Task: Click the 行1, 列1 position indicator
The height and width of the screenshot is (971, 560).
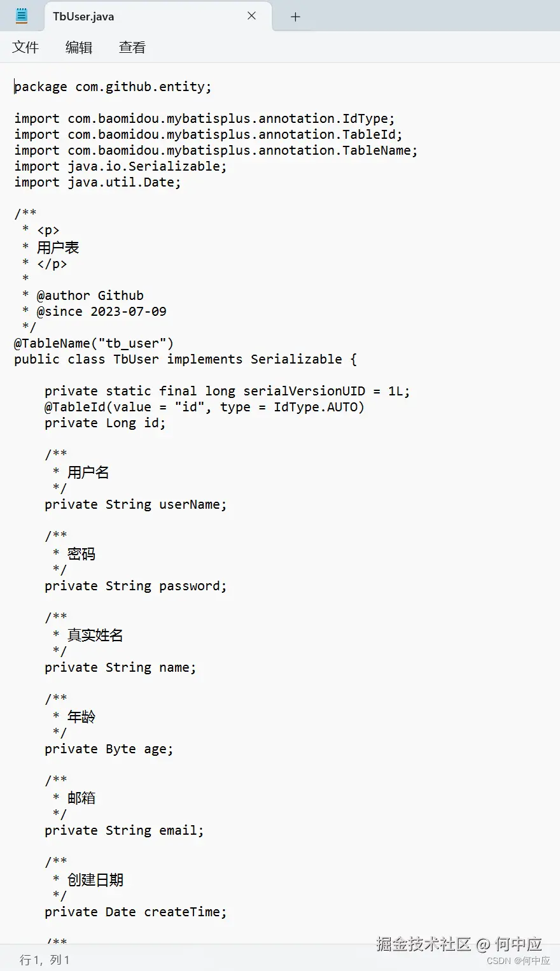Action: [45, 960]
